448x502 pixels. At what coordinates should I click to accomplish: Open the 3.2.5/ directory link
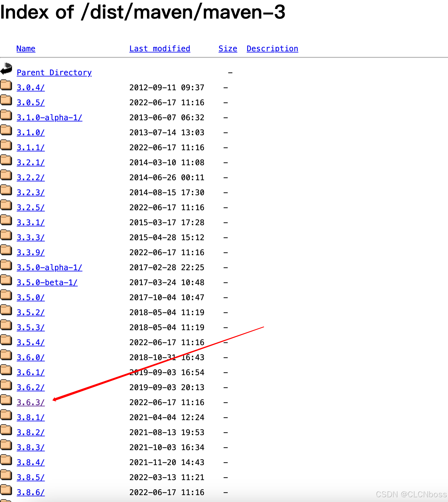pos(31,208)
